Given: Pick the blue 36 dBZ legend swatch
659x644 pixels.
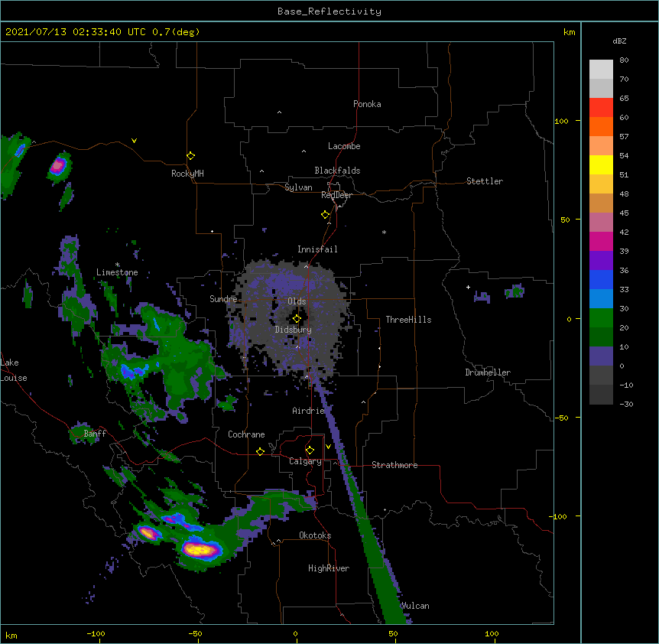Looking at the screenshot, I should [x=601, y=279].
